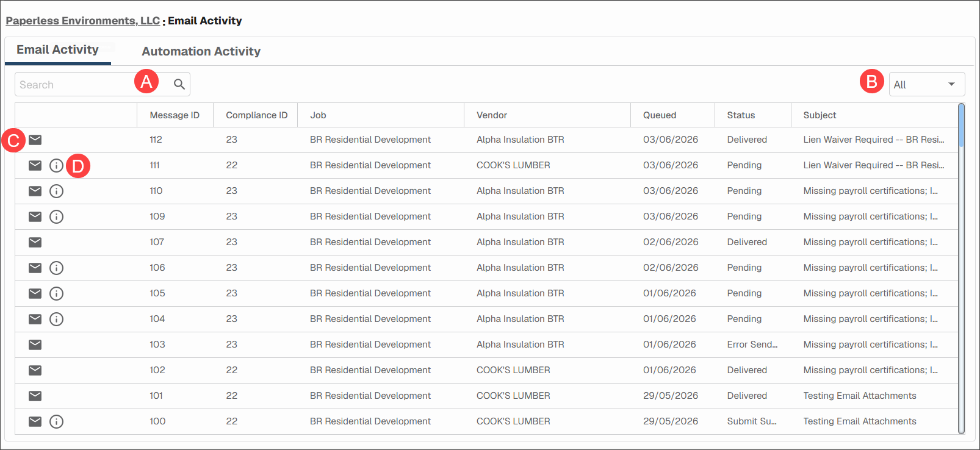Open the All status filter dropdown
Viewport: 980px width, 450px height.
click(x=926, y=84)
